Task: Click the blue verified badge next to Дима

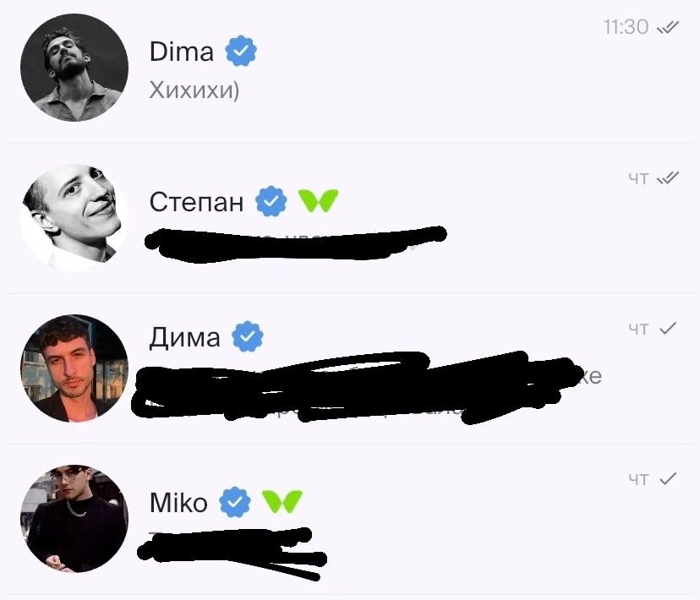Action: (x=248, y=335)
